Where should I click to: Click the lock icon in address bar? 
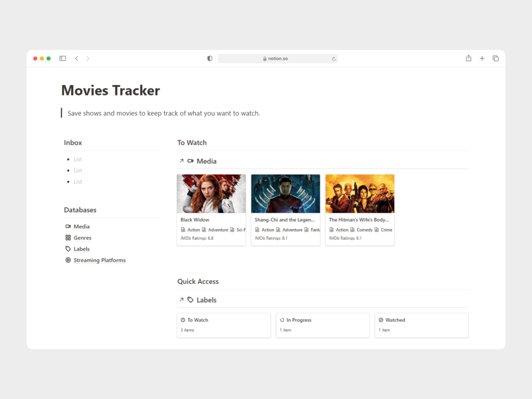(265, 59)
